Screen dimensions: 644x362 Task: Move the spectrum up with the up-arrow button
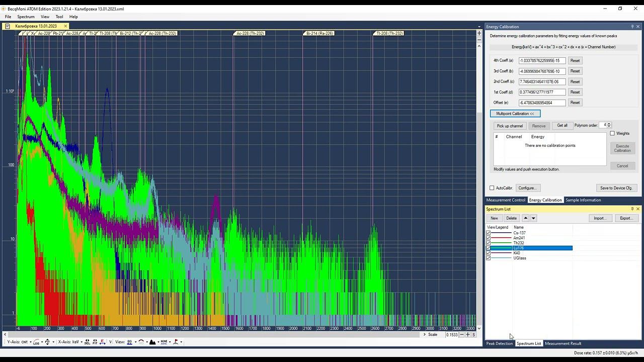[525, 218]
